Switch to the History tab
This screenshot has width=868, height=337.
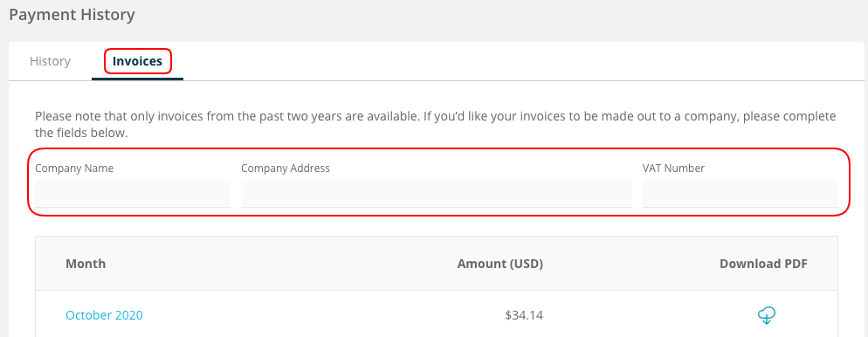point(50,61)
